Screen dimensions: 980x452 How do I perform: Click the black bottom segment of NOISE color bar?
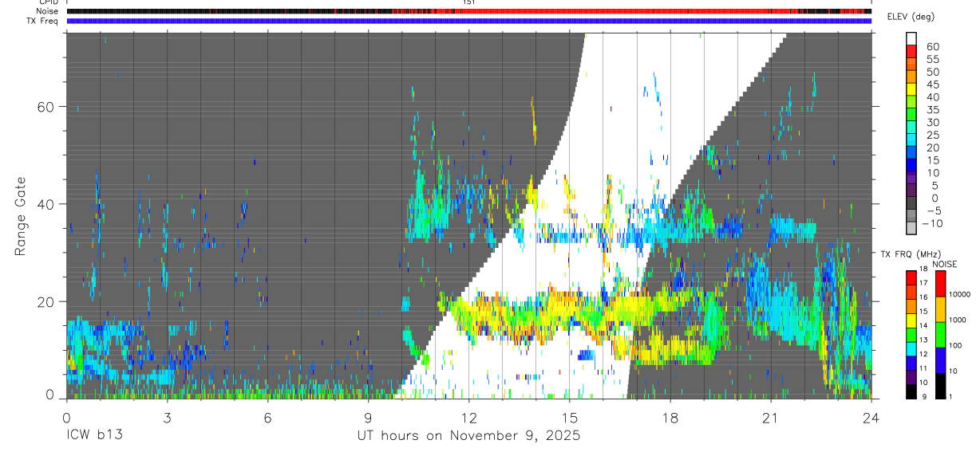(x=940, y=386)
